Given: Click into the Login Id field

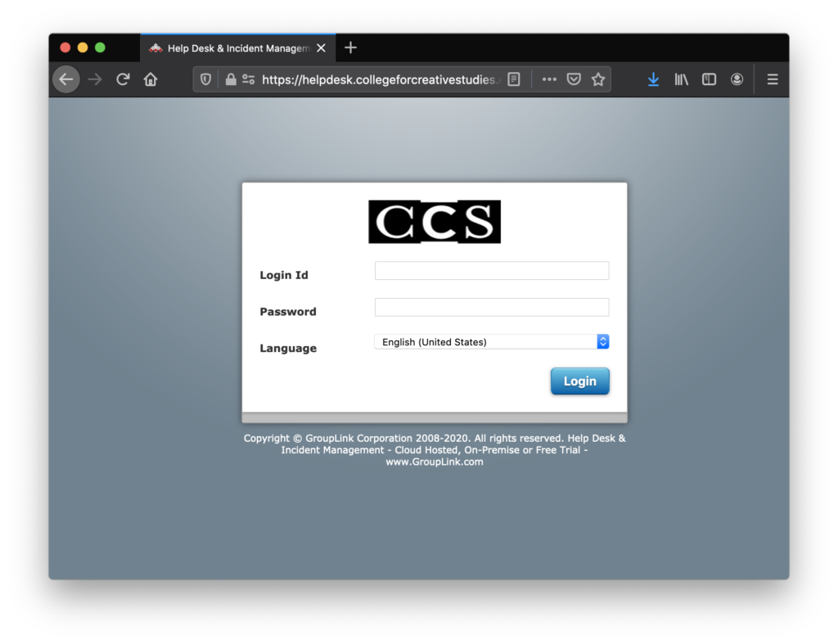Looking at the screenshot, I should 492,271.
